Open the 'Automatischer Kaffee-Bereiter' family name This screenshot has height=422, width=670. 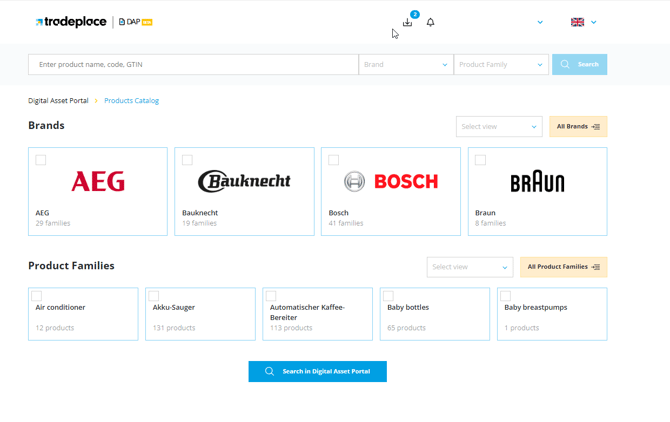[x=307, y=312]
